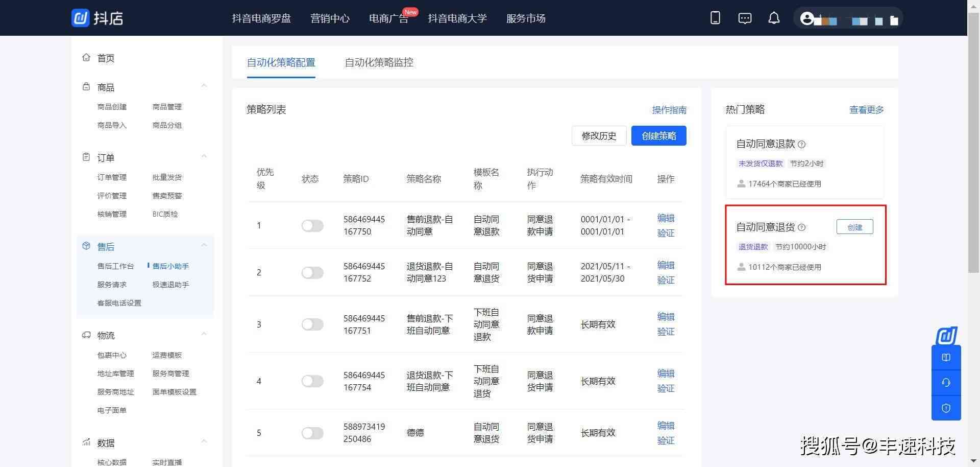Open 商品创建 in sidebar
980x467 pixels.
tap(112, 107)
